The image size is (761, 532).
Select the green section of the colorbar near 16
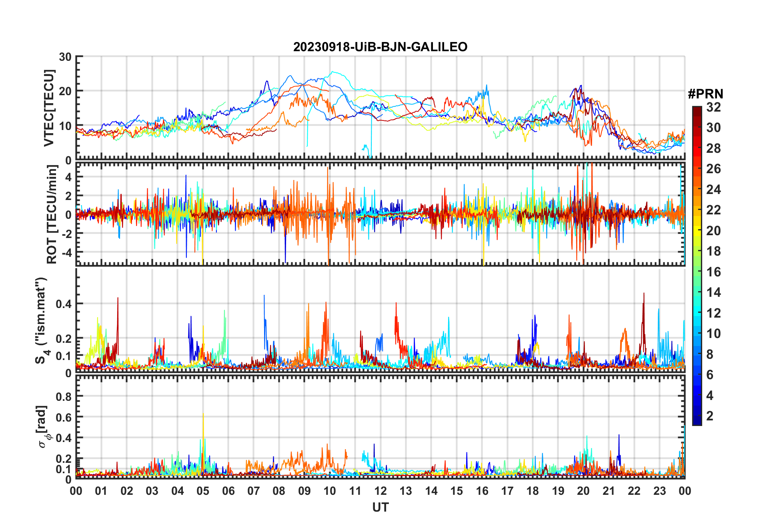point(697,272)
